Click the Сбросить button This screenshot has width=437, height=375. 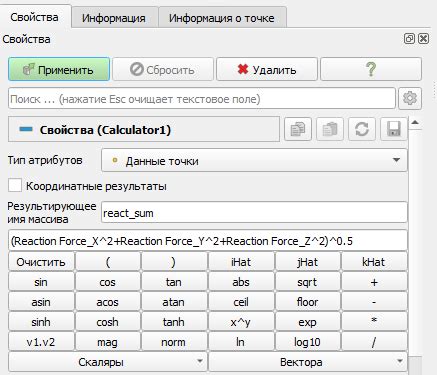[x=163, y=69]
